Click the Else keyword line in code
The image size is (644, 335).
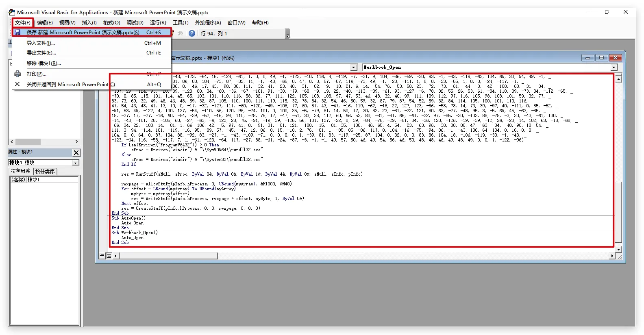126,154
